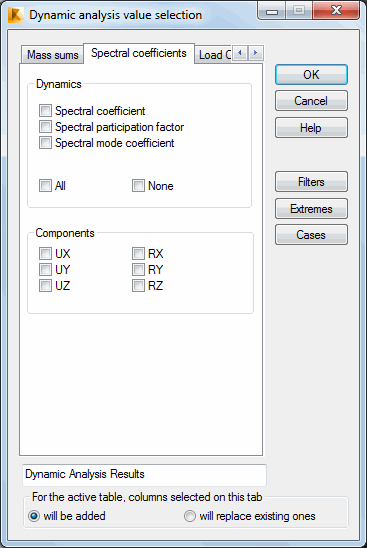Open the Filters dialog
This screenshot has width=367, height=548.
311,182
